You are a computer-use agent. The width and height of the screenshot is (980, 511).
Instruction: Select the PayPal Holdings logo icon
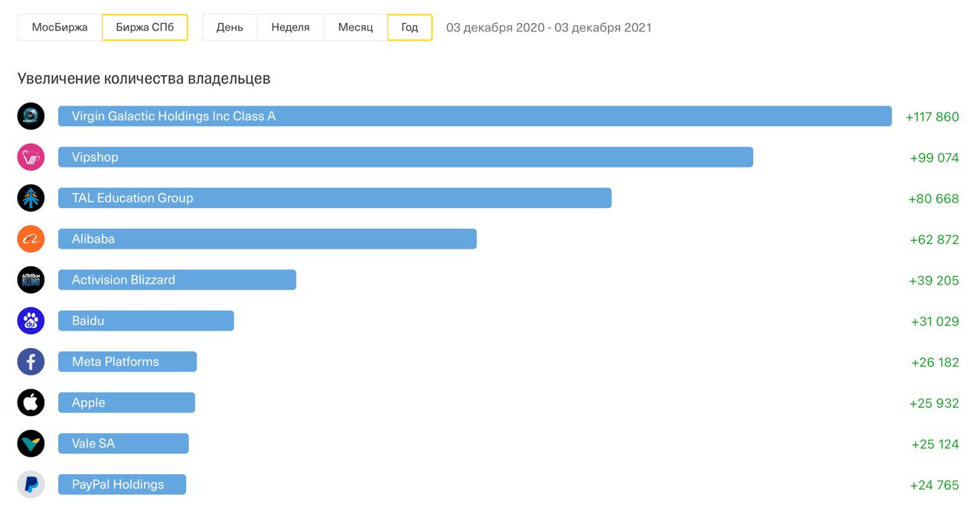[x=31, y=485]
